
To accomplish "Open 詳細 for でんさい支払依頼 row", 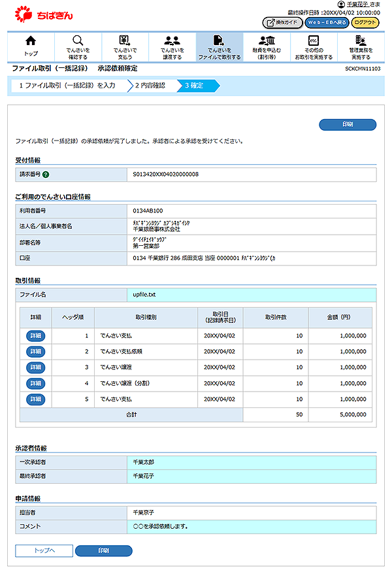I will pyautogui.click(x=35, y=352).
